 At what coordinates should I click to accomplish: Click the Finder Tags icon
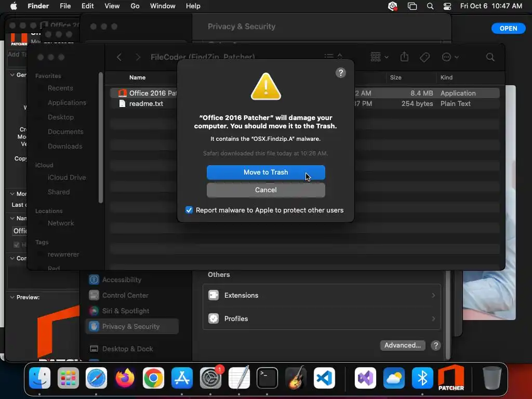(424, 57)
